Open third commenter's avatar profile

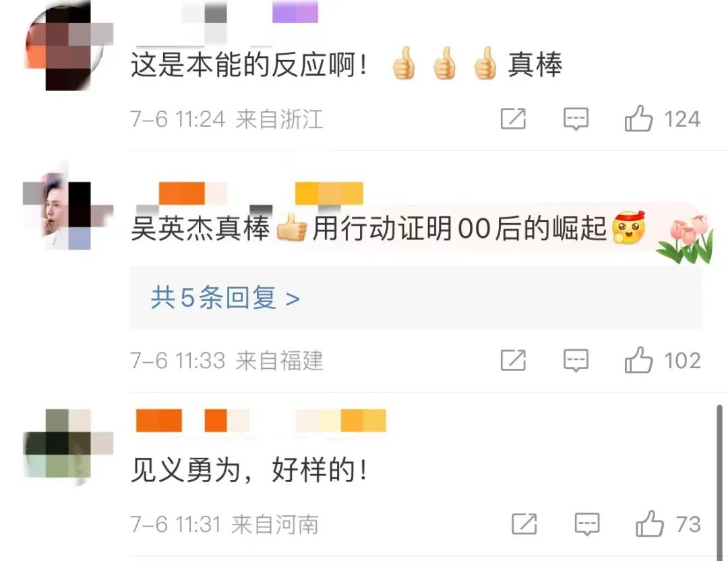coord(68,448)
